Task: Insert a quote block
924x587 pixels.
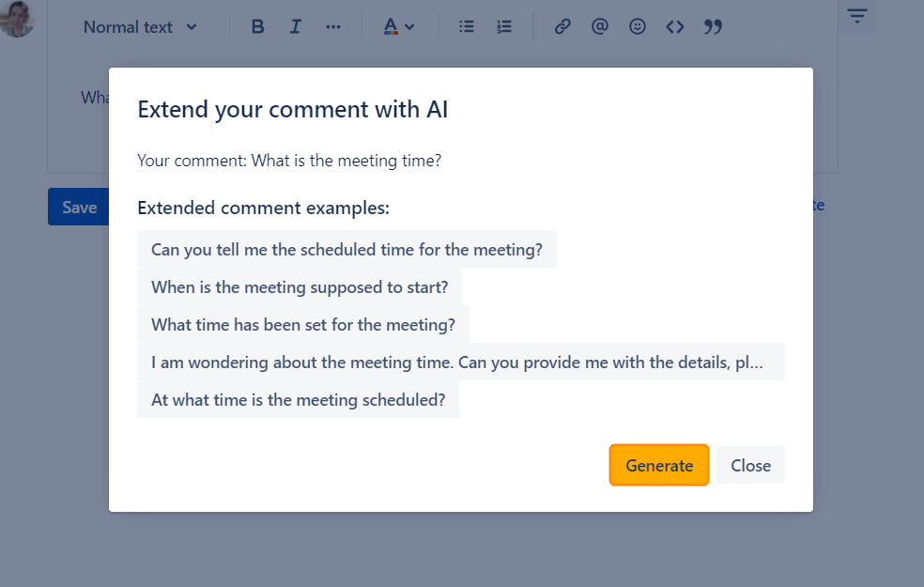Action: point(713,27)
